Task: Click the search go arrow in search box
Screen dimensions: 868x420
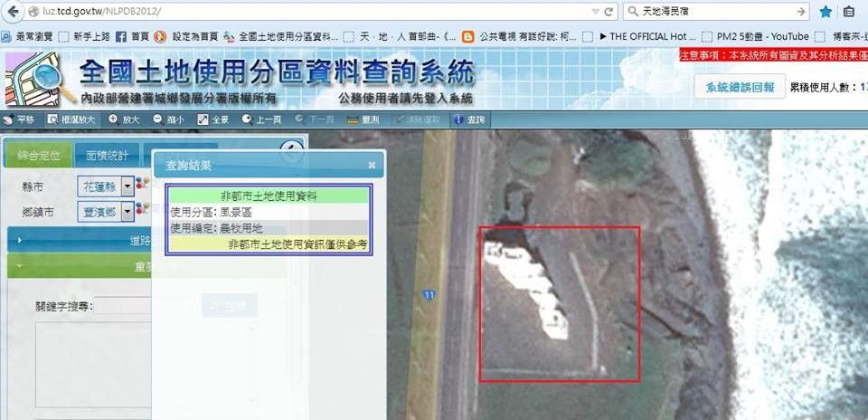Action: pos(801,11)
